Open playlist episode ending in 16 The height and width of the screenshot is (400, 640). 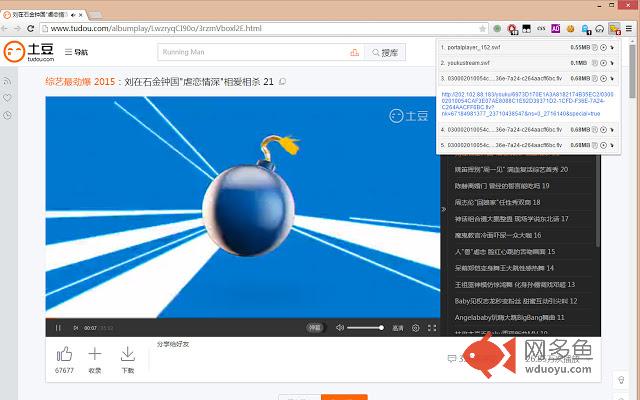[x=498, y=235]
